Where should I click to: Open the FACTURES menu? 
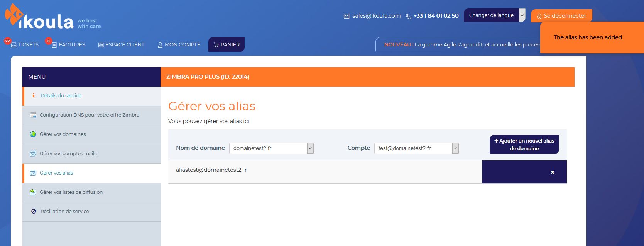tap(69, 45)
